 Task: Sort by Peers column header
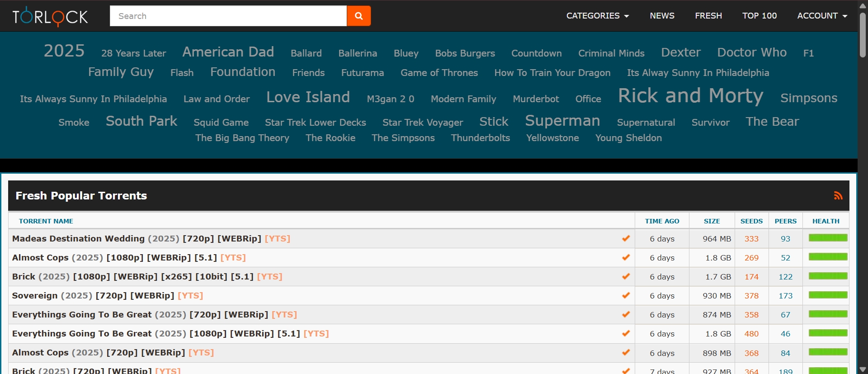[786, 221]
